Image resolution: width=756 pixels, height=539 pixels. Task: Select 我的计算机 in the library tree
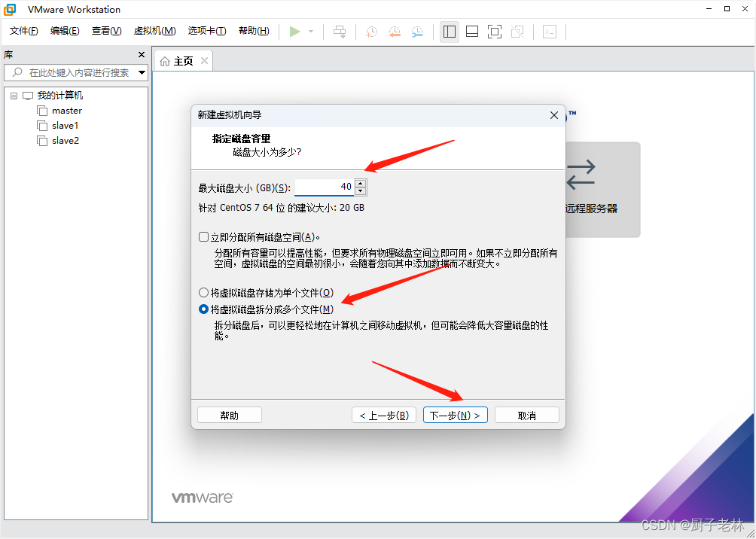pos(60,96)
